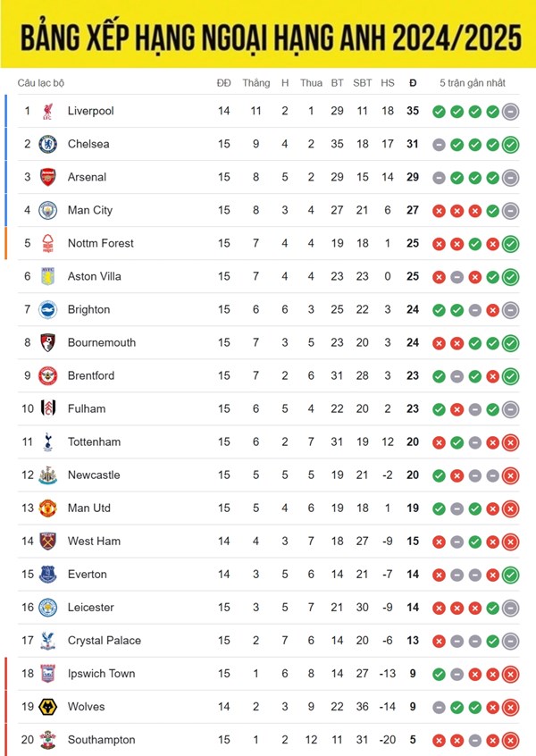The image size is (536, 756).
Task: Open the Aston Villa team link
Action: [x=95, y=276]
